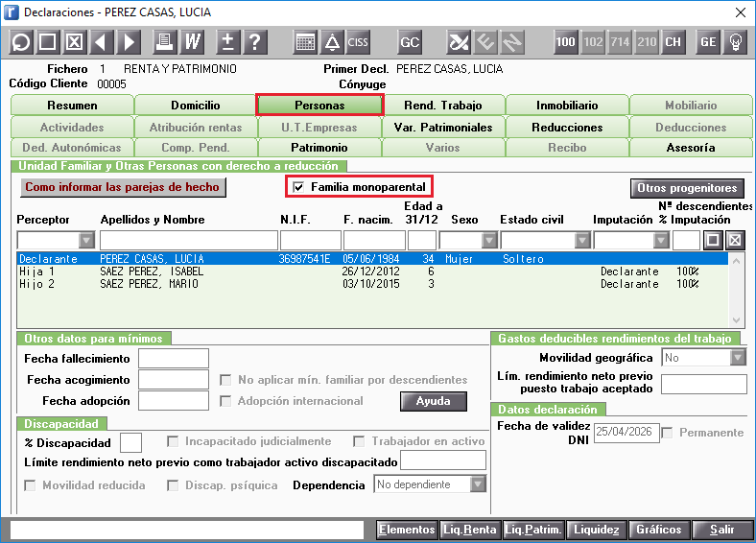The image size is (756, 543).
Task: Open the Patrimonio tab
Action: coord(319,148)
